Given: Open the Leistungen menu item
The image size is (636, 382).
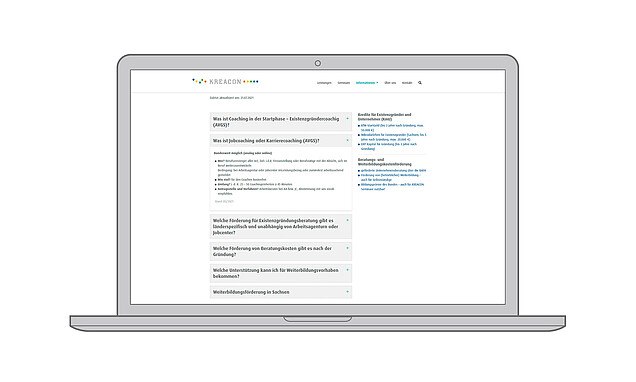Looking at the screenshot, I should (324, 83).
